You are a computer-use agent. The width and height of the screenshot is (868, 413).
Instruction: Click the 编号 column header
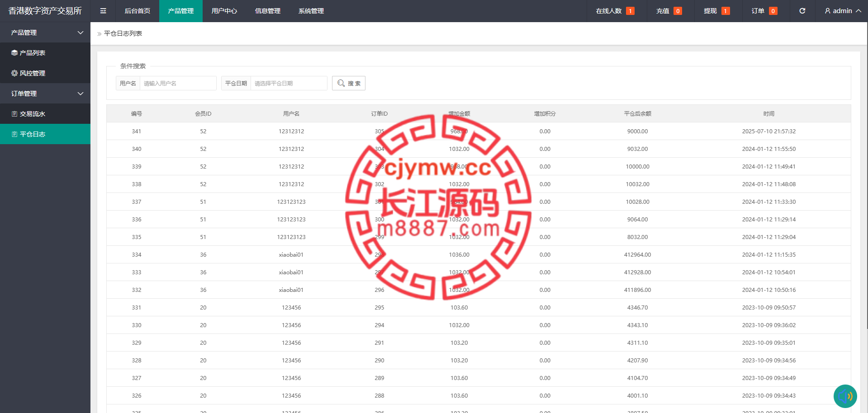coord(137,114)
